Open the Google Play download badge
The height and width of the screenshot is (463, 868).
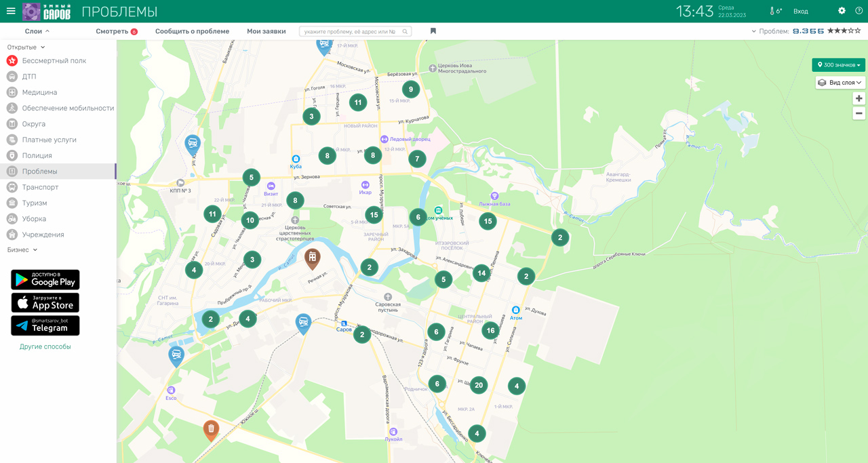tap(45, 279)
